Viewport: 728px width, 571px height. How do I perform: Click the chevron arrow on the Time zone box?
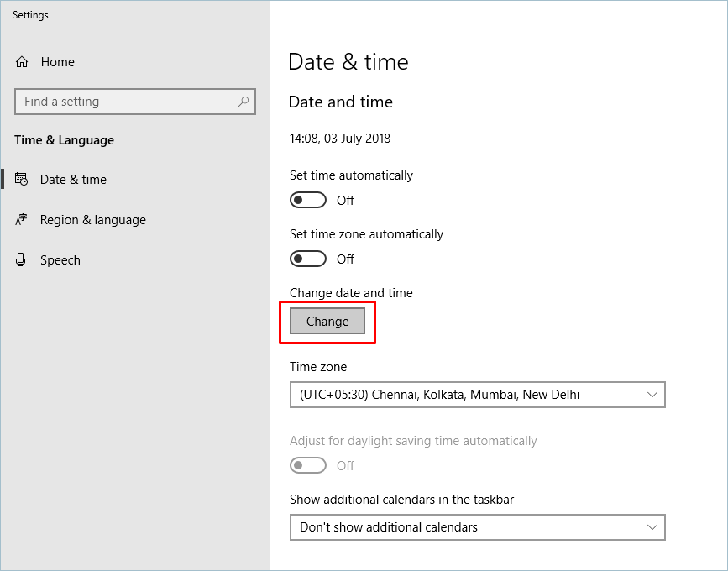click(652, 395)
